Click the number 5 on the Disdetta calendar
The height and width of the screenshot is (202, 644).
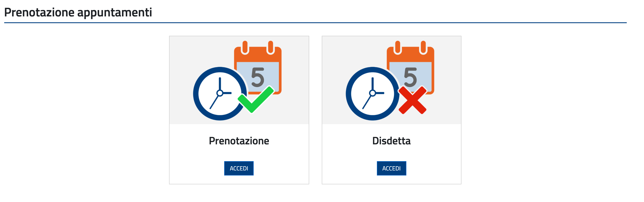[411, 77]
